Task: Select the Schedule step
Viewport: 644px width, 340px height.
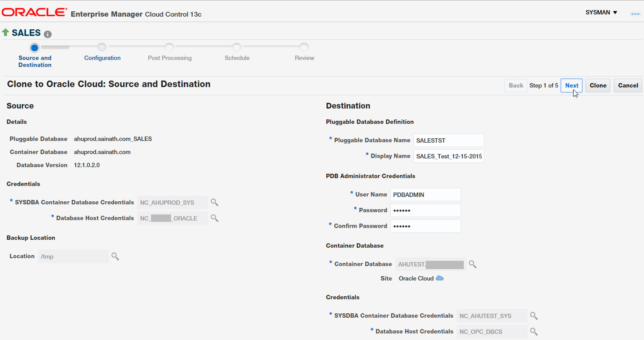Action: [237, 58]
